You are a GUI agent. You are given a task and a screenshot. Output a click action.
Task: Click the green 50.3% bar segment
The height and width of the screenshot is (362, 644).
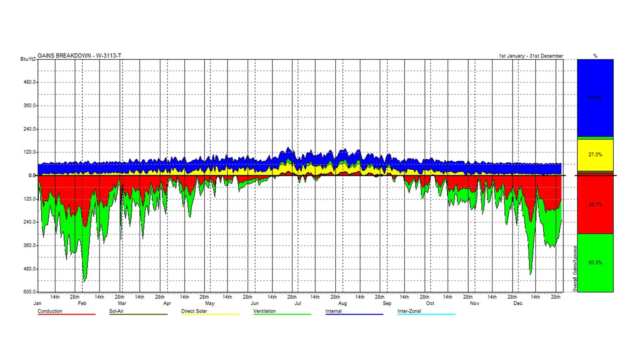pyautogui.click(x=595, y=263)
